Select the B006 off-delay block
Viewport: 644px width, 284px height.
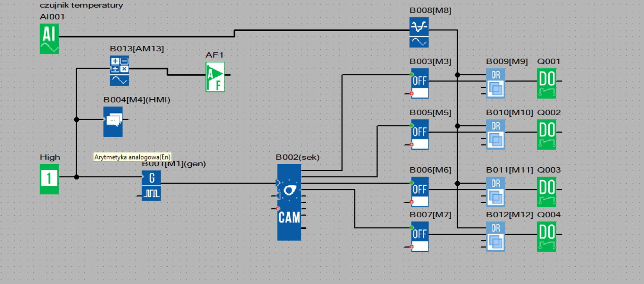click(x=420, y=192)
